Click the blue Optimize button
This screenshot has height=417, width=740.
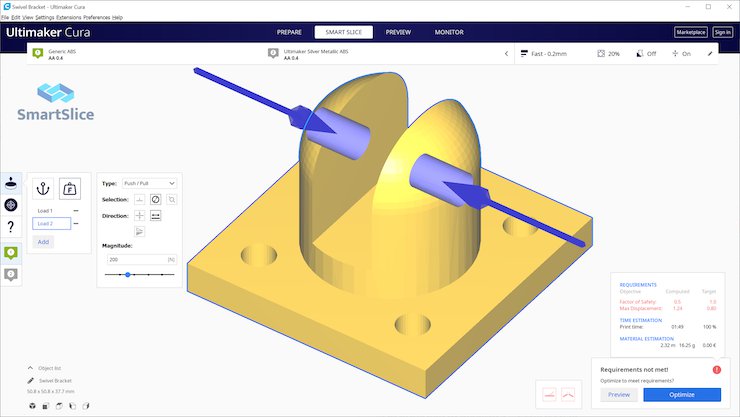[x=682, y=395]
